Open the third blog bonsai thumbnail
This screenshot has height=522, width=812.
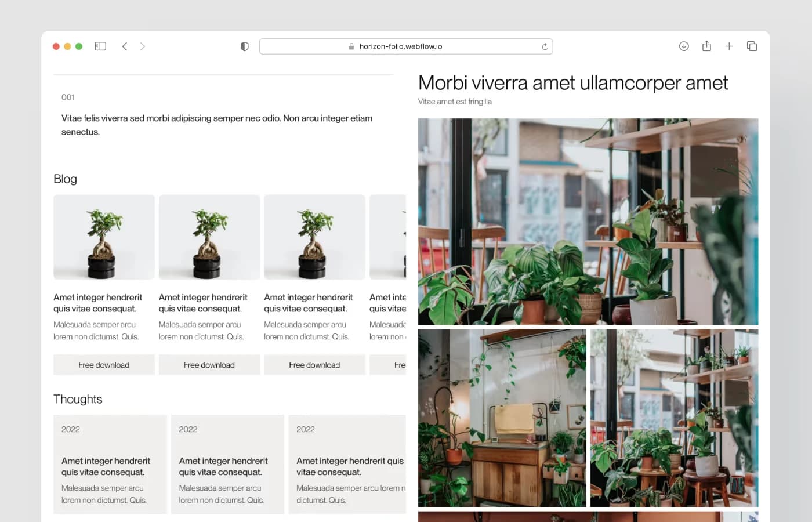click(314, 237)
